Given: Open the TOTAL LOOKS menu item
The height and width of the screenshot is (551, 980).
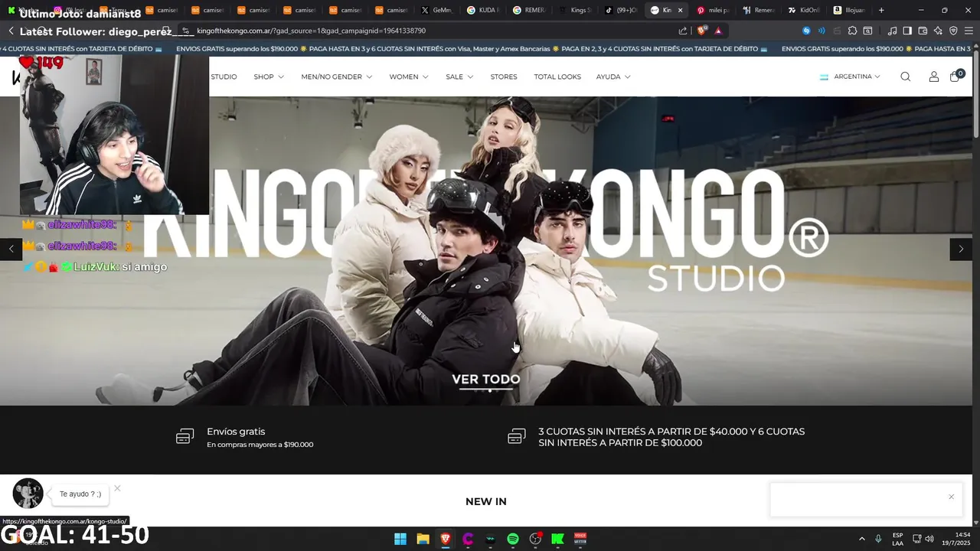Looking at the screenshot, I should (x=557, y=77).
